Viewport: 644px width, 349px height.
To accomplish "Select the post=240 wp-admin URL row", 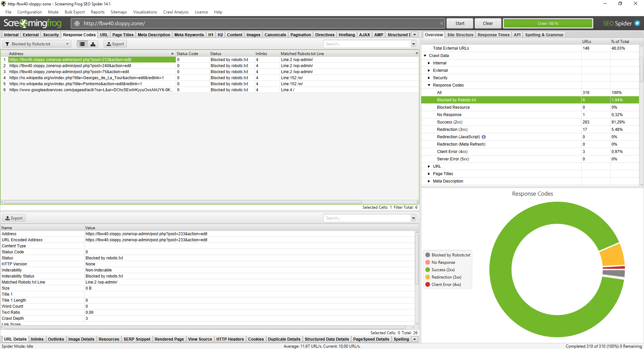I will pos(210,66).
